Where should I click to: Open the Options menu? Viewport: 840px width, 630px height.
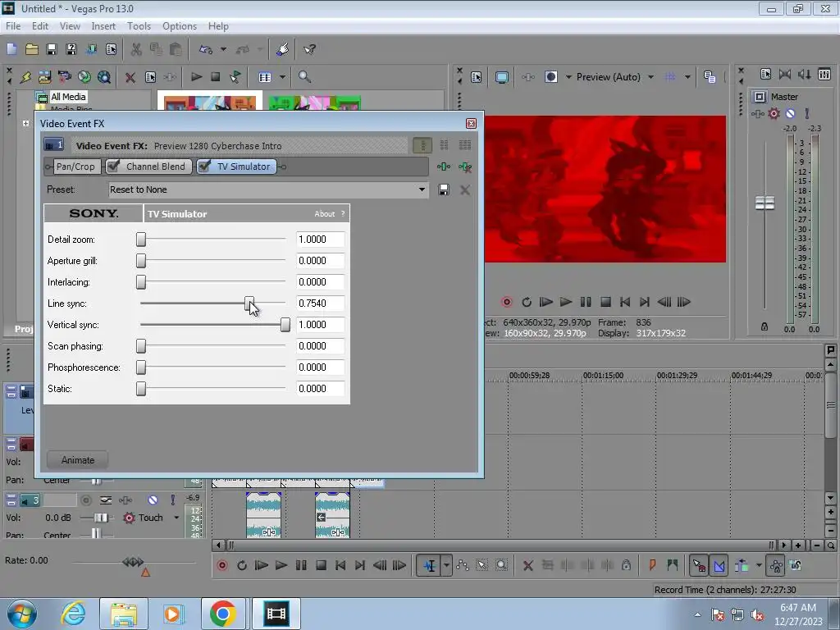coord(180,25)
